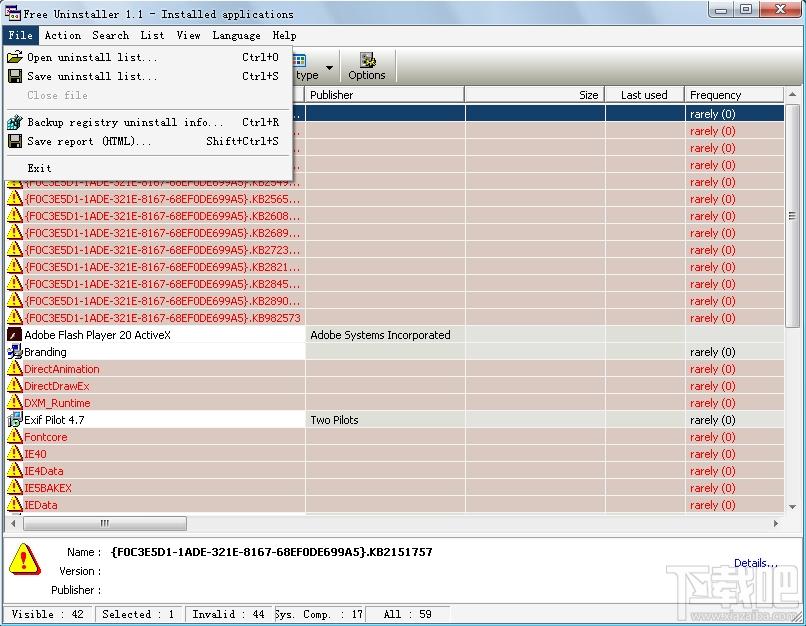Choose Exit from the File menu
Screen dimensions: 806x626
point(40,168)
